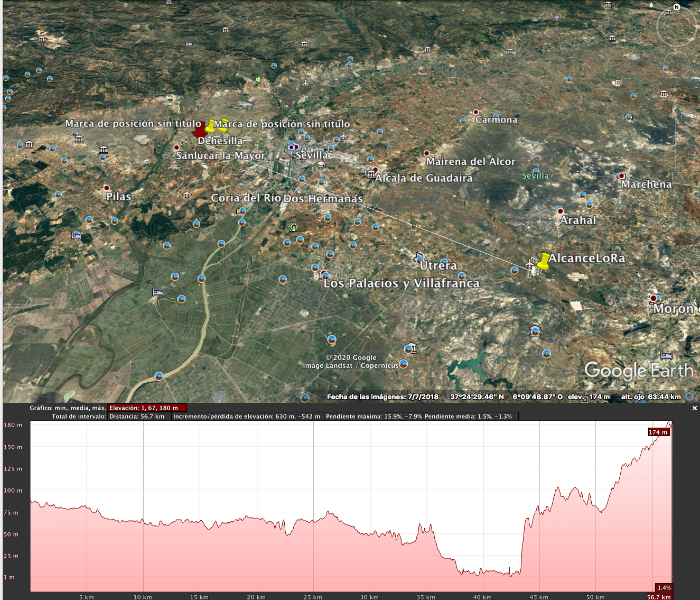
Task: Click the airport icon right of Pilas
Action: pos(186,194)
